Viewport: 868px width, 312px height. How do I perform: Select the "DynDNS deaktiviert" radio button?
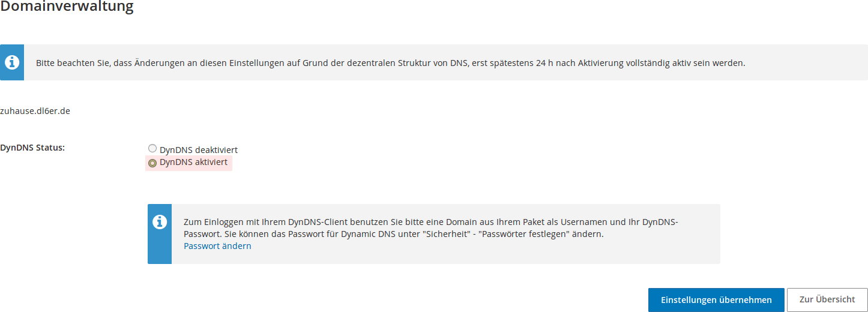[152, 148]
